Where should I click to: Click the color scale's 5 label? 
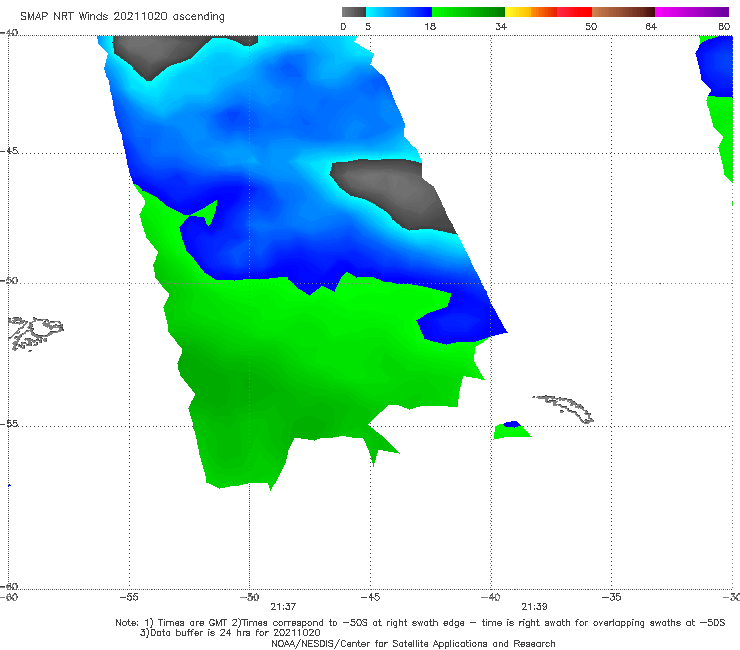click(x=368, y=26)
